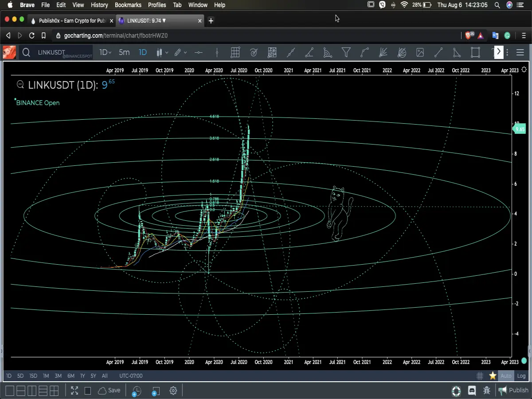Click the fullscreen expand icon
Screen dimensions: 532x399
pyautogui.click(x=74, y=391)
